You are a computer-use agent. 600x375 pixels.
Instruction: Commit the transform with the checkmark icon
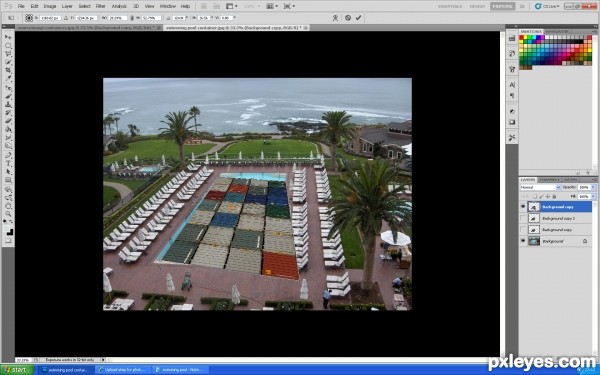[x=358, y=18]
